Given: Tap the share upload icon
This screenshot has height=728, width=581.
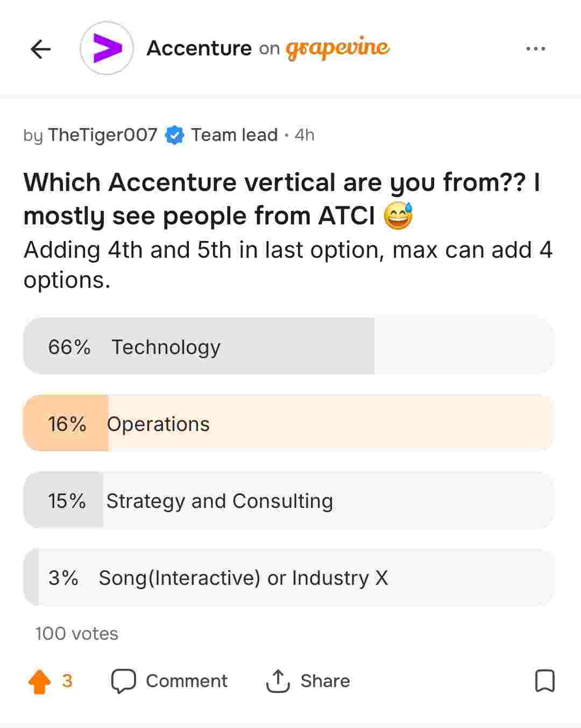Looking at the screenshot, I should click(x=278, y=681).
